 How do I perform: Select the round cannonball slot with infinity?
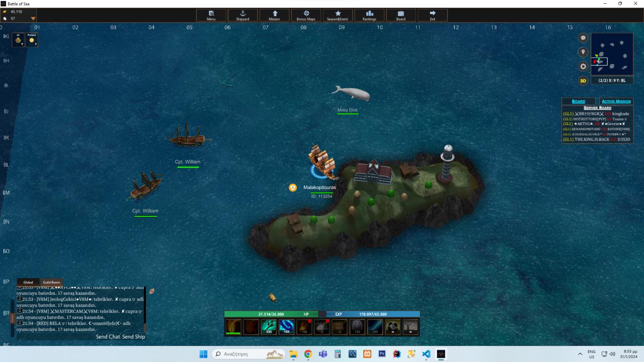(393, 327)
